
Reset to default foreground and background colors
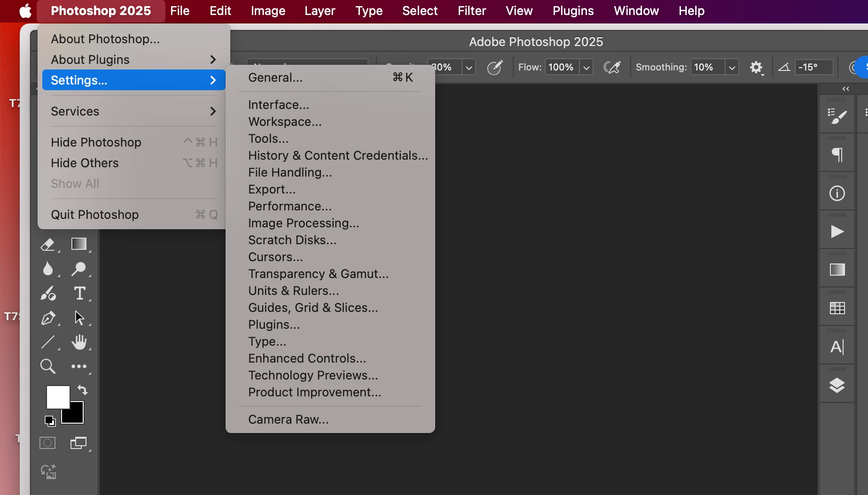pyautogui.click(x=50, y=421)
